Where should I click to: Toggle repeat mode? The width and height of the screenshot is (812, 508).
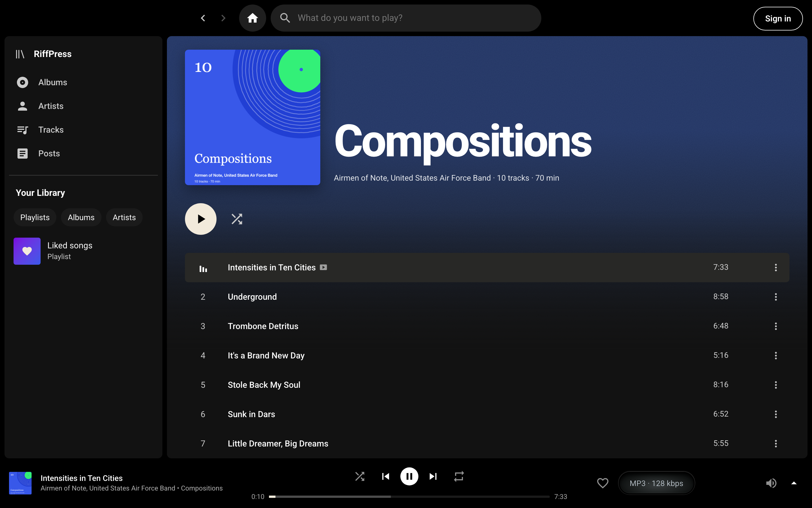[459, 476]
